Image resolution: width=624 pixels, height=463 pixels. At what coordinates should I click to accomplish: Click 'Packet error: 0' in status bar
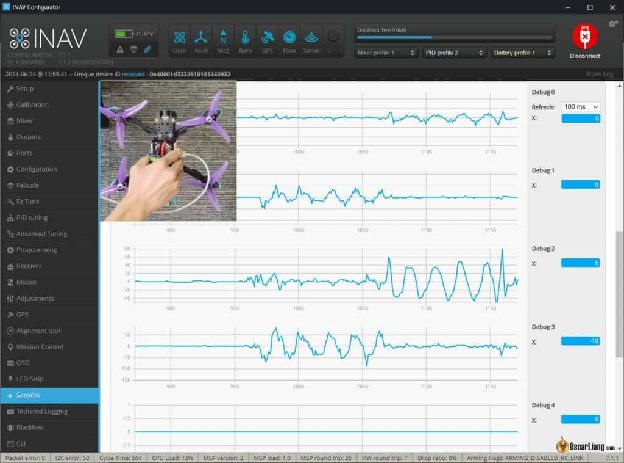pyautogui.click(x=25, y=458)
